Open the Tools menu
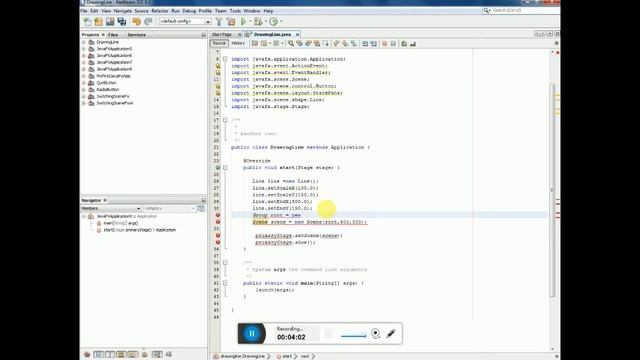 [x=235, y=11]
